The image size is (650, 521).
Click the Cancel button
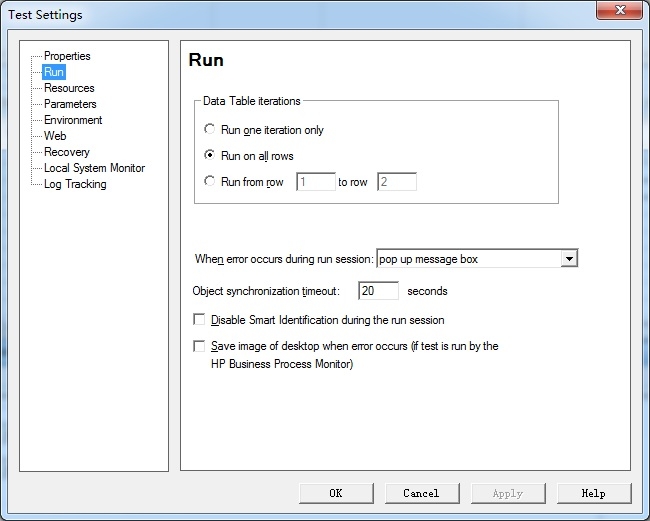(x=422, y=493)
